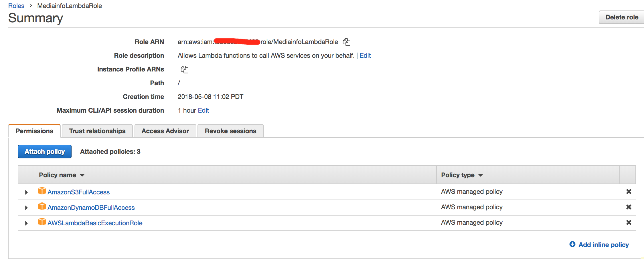Open the Revoke sessions tab
644x259 pixels.
click(231, 131)
